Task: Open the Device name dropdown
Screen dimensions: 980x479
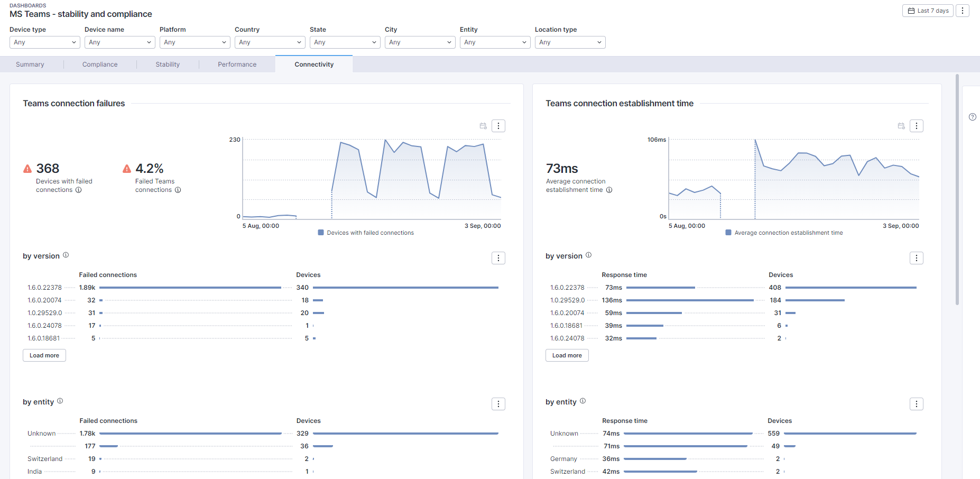Action: (x=120, y=42)
